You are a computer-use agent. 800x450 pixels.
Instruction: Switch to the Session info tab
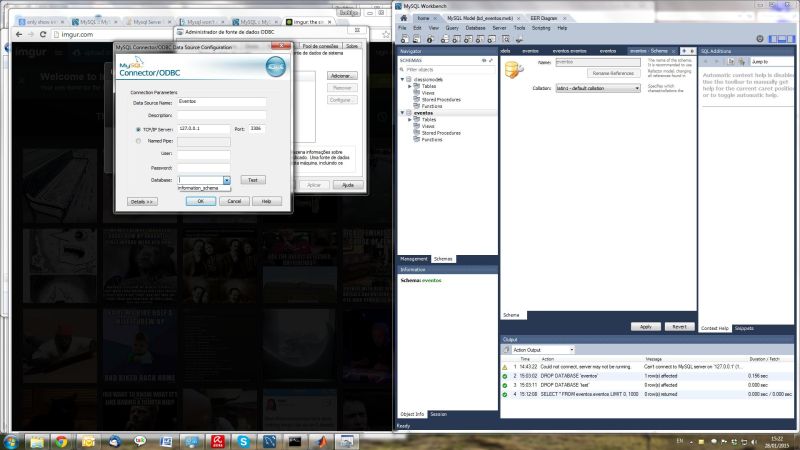[x=438, y=414]
